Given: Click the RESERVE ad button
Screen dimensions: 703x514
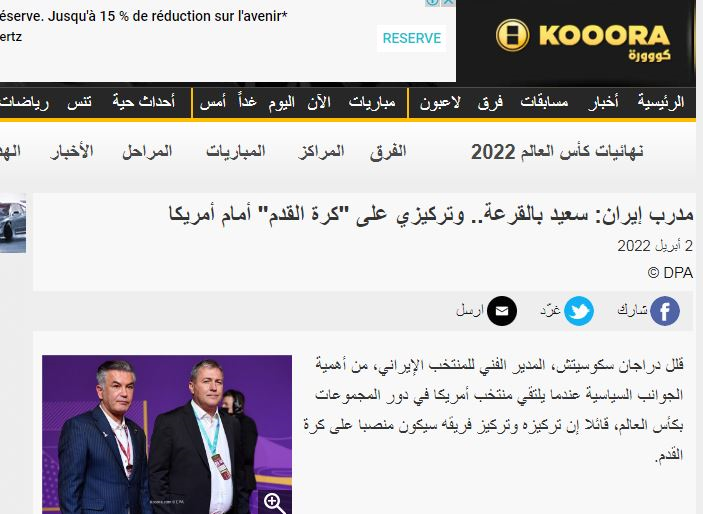Looking at the screenshot, I should pos(412,39).
